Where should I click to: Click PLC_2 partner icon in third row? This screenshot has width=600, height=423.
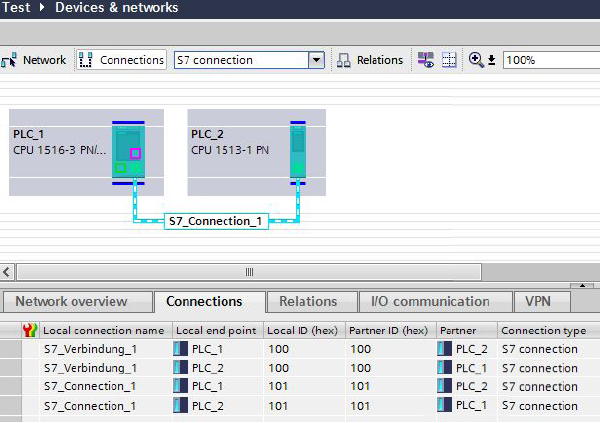click(444, 385)
